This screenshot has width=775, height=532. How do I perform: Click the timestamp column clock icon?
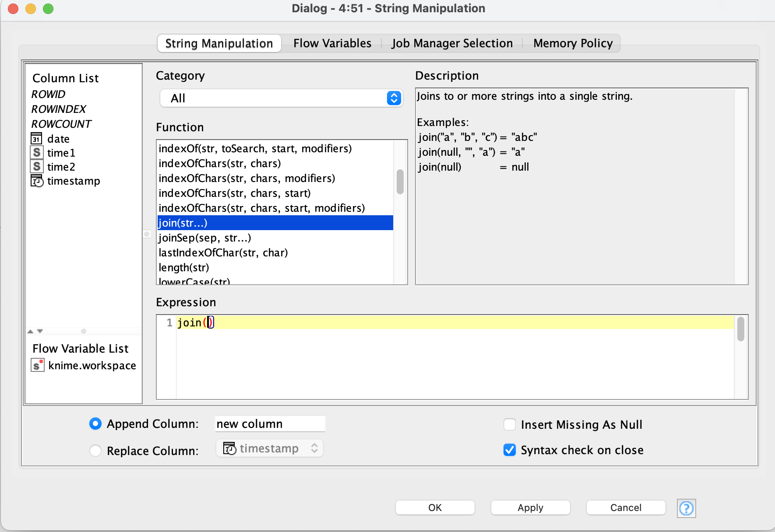tap(37, 181)
